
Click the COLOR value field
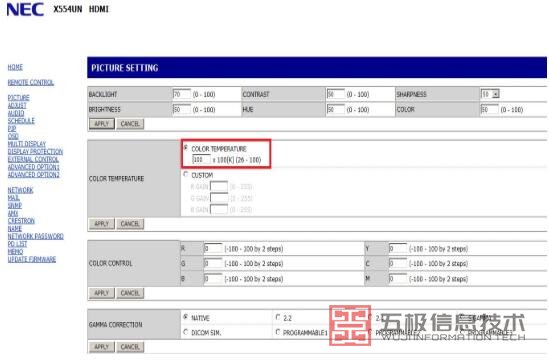[489, 110]
